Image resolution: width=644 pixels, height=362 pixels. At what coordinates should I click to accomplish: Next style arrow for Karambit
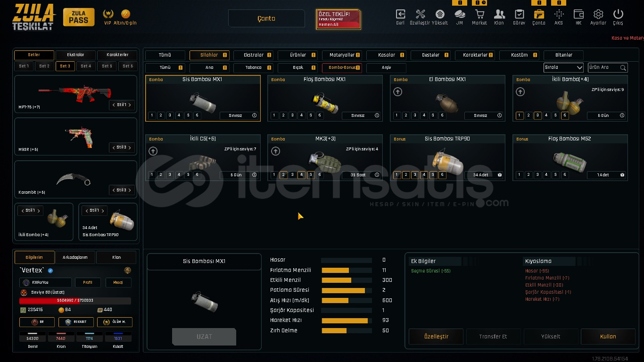pyautogui.click(x=130, y=190)
